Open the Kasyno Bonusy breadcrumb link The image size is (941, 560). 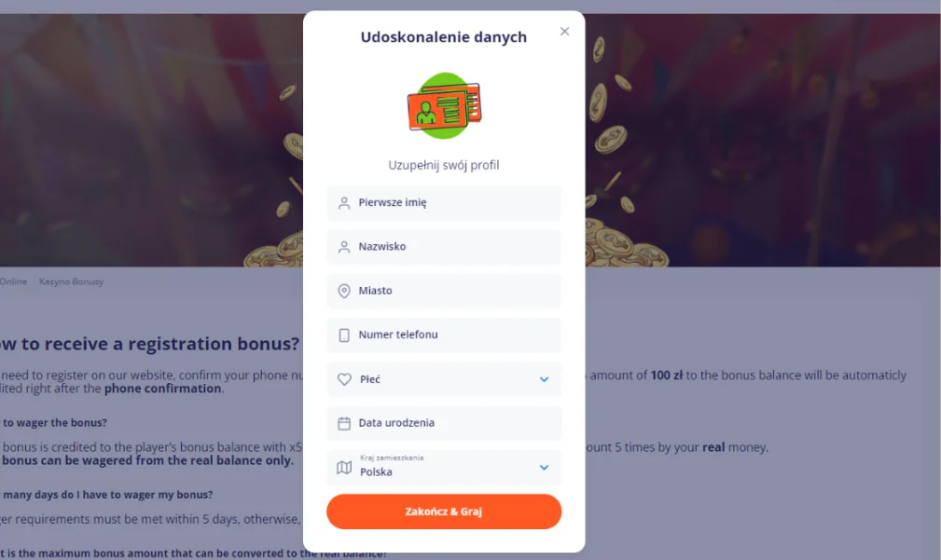72,281
